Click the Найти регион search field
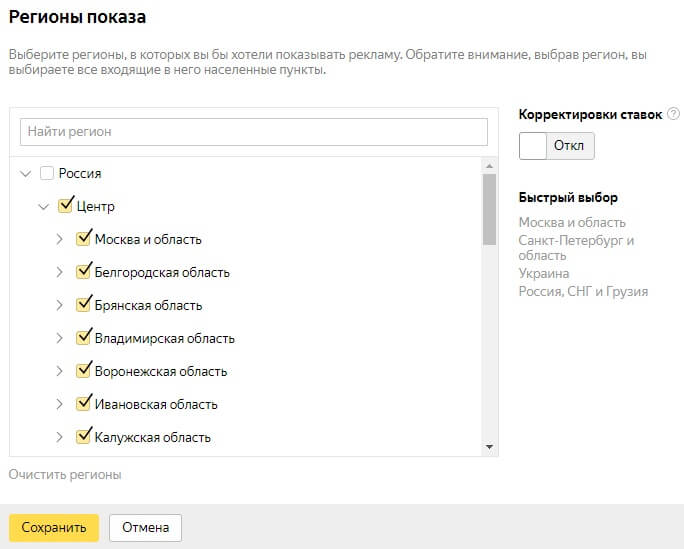The height and width of the screenshot is (549, 684). pyautogui.click(x=254, y=132)
